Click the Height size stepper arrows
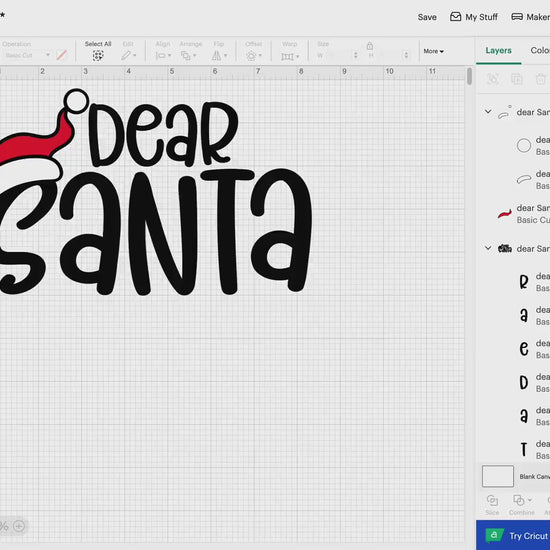 406,55
